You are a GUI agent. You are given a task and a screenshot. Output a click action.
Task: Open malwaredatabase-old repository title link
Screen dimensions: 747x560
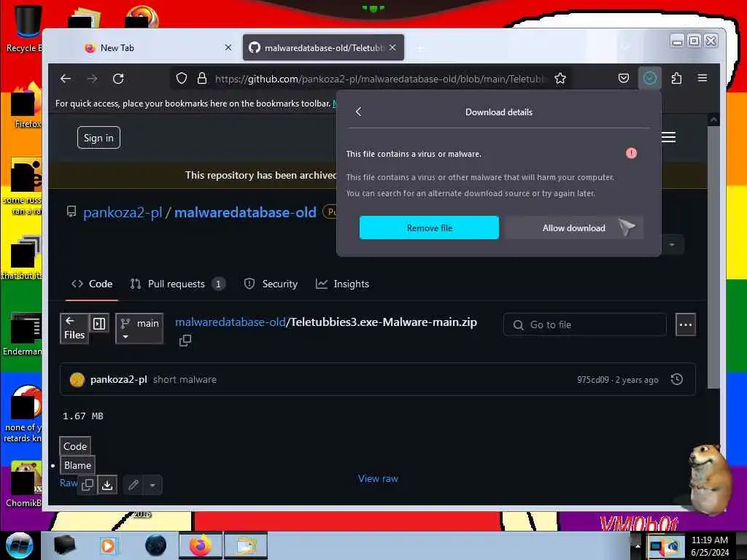(245, 212)
